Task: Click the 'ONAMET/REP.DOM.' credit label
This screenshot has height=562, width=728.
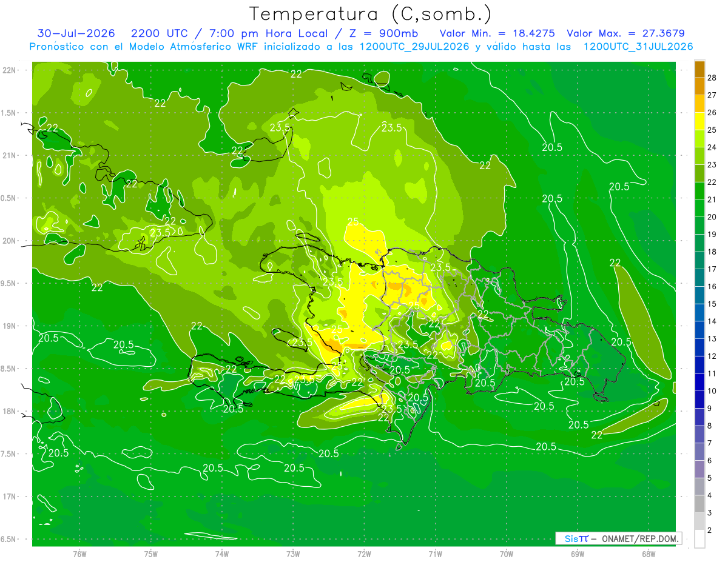Action: pyautogui.click(x=641, y=538)
